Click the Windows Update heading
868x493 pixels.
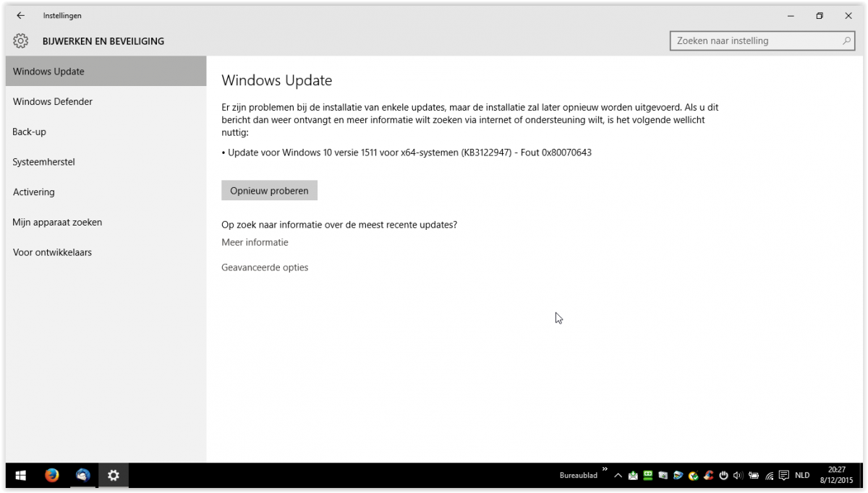point(277,80)
